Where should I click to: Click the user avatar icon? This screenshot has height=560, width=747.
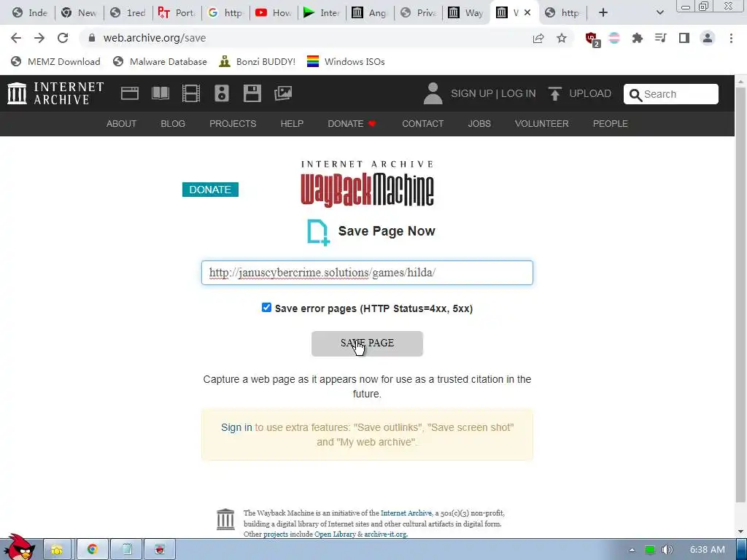tap(433, 93)
